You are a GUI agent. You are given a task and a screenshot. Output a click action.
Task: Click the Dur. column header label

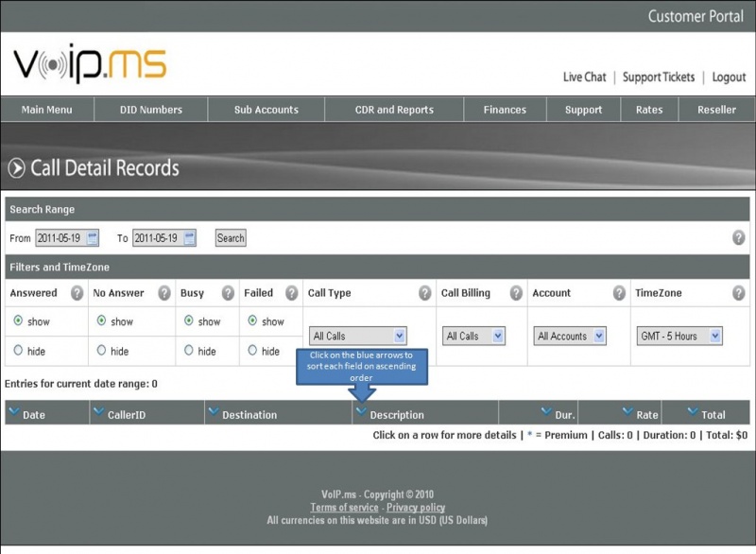click(564, 415)
